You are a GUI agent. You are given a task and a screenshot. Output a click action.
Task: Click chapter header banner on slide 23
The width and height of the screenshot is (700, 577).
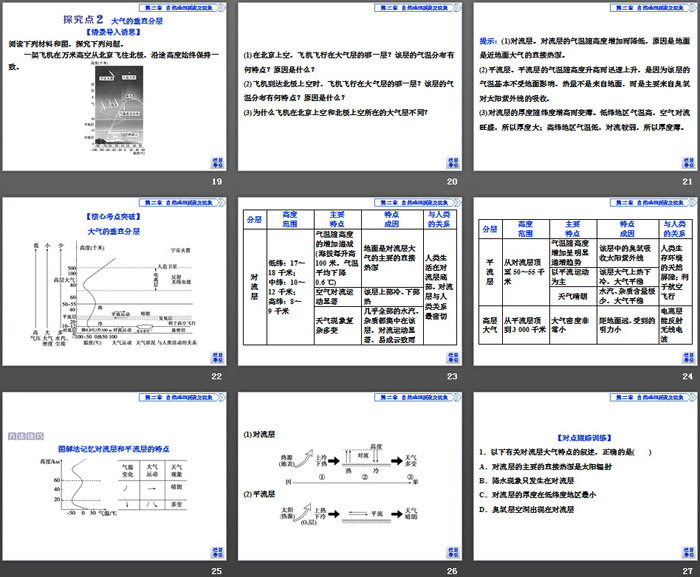click(418, 202)
